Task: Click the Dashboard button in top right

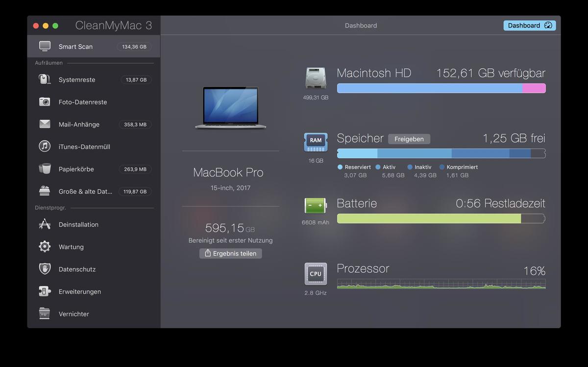Action: point(530,26)
